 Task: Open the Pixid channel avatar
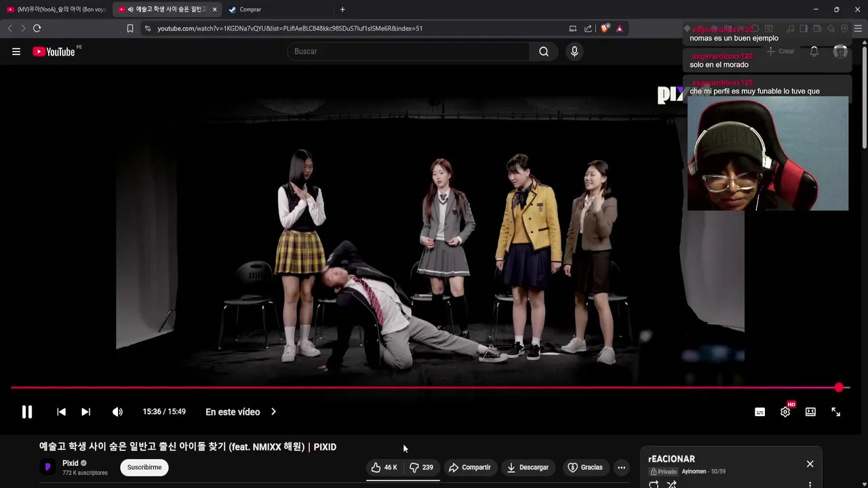coord(47,467)
